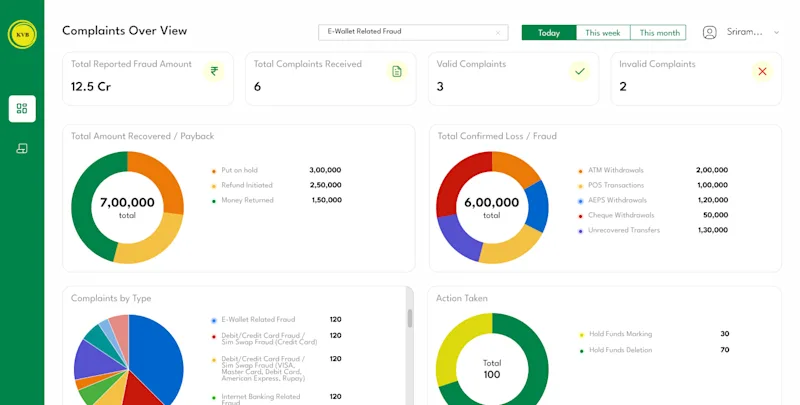Click the Unrecovered Transfers amount 1,30,000
The image size is (800, 405).
coord(713,230)
